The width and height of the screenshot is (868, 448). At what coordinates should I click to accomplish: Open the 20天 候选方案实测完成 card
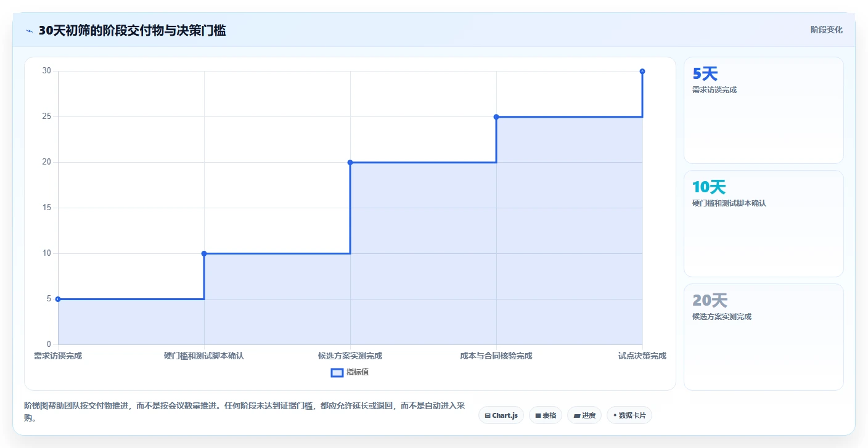click(x=764, y=337)
